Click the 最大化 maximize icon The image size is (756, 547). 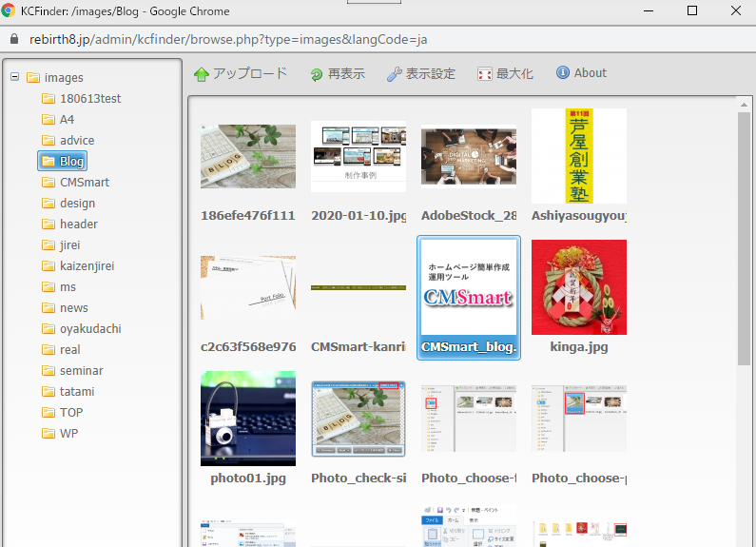485,74
